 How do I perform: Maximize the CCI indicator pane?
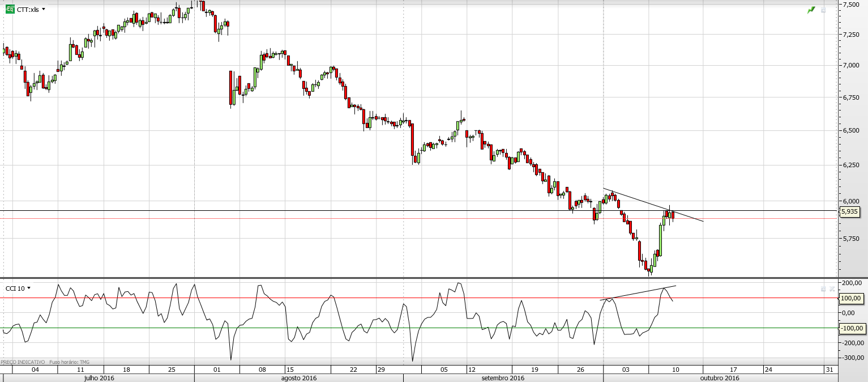823,288
